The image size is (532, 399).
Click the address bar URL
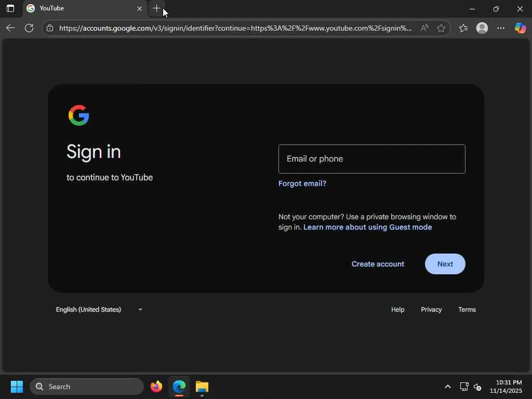tap(235, 28)
